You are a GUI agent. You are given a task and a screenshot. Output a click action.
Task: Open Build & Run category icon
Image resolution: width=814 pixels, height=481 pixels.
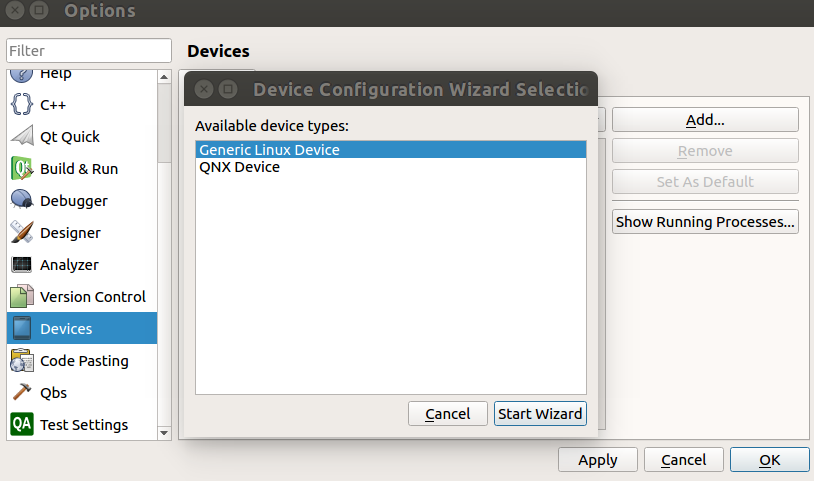point(22,169)
